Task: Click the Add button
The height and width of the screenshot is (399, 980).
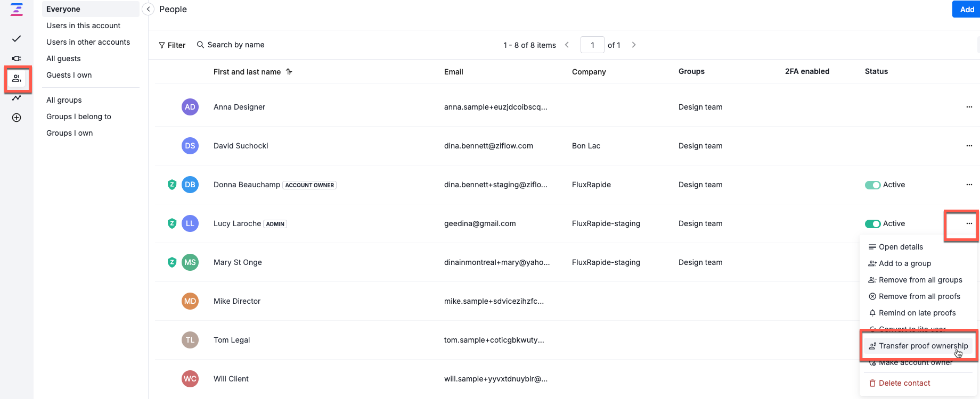Action: coord(966,9)
